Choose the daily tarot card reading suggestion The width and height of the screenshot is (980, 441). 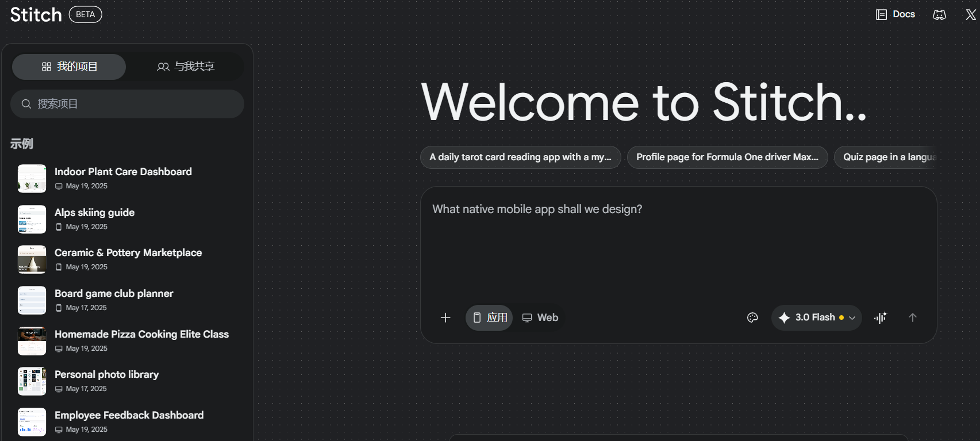click(521, 157)
